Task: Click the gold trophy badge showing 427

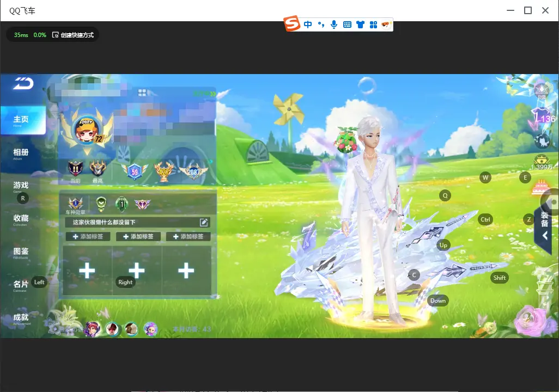Action: click(x=164, y=171)
